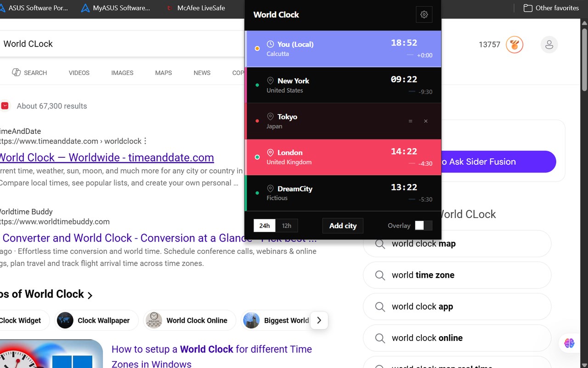Screen dimensions: 588x368
Task: Open World Clock — Worldwide timeanddate.com link
Action: pos(107,157)
